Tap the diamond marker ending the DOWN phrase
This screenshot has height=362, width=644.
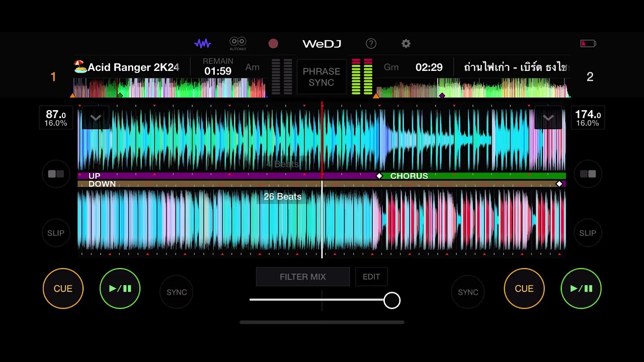click(x=559, y=184)
